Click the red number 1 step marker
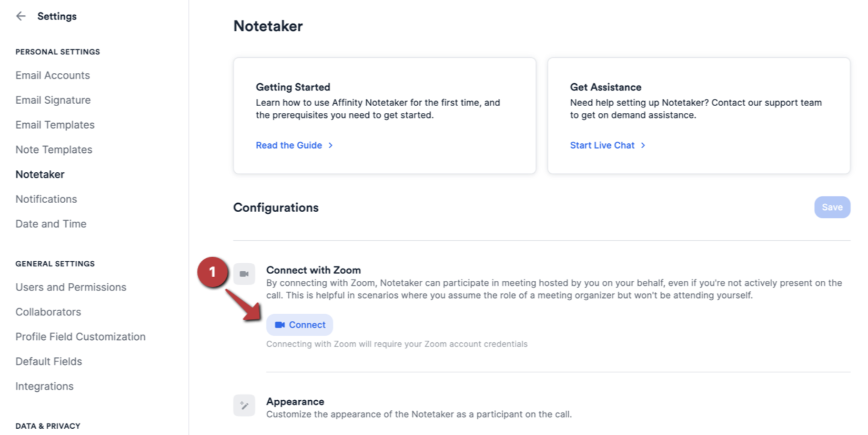Image resolution: width=868 pixels, height=435 pixels. coord(212,272)
